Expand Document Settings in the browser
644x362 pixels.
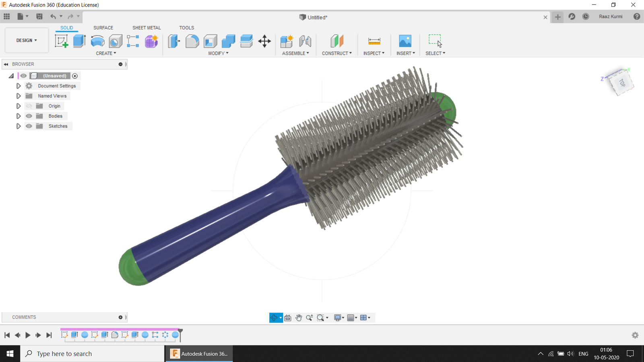(x=19, y=86)
